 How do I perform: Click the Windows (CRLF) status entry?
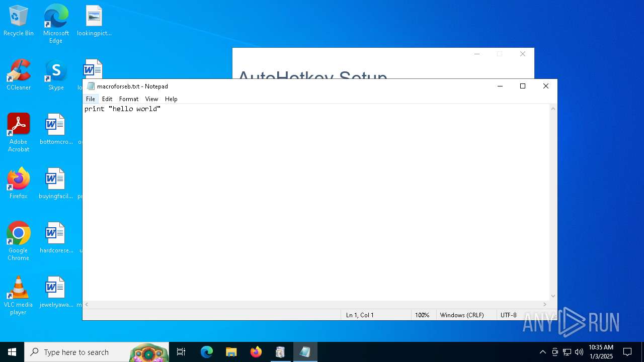point(462,315)
